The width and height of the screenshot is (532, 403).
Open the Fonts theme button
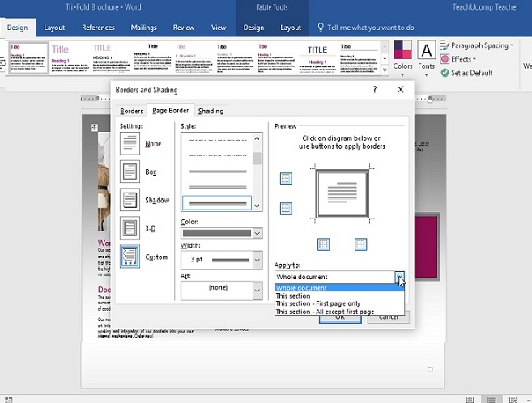pos(426,57)
